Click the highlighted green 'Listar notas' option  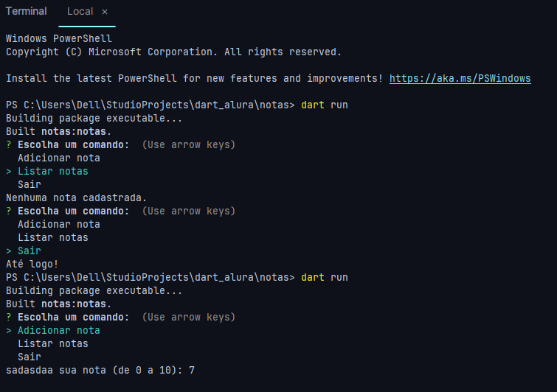pyautogui.click(x=52, y=171)
